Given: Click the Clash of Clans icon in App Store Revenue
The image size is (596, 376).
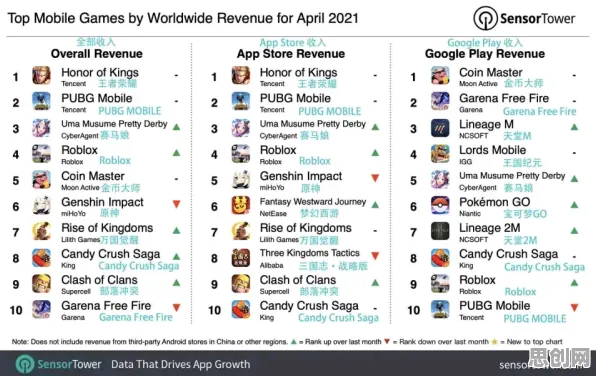Looking at the screenshot, I should 241,283.
